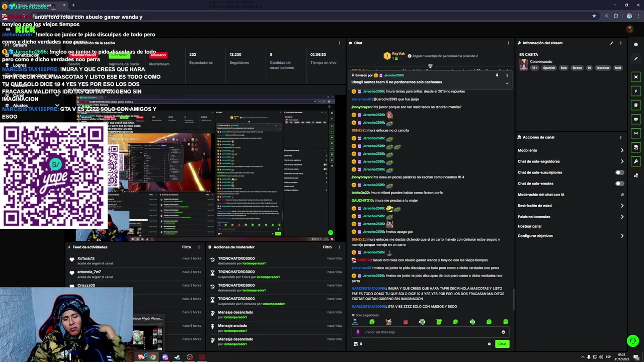Open Feed de actividades three-dot menu
Viewport: 644px width, 362px height.
coord(199,247)
